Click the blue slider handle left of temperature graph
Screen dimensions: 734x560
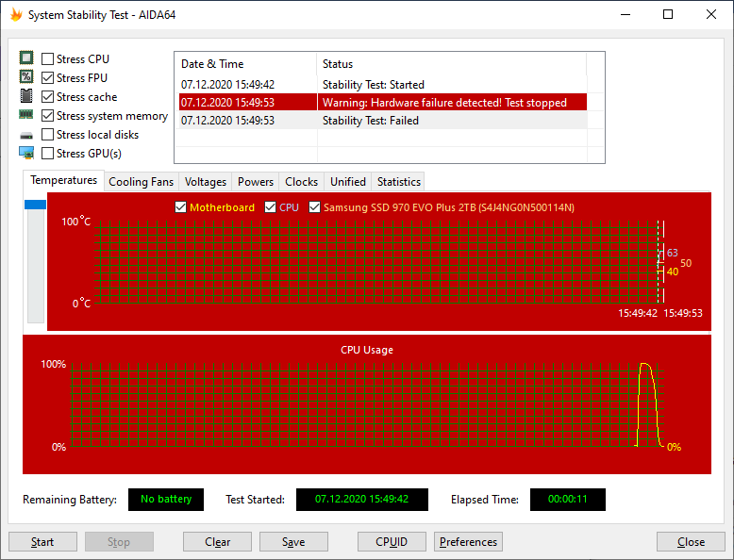35,205
